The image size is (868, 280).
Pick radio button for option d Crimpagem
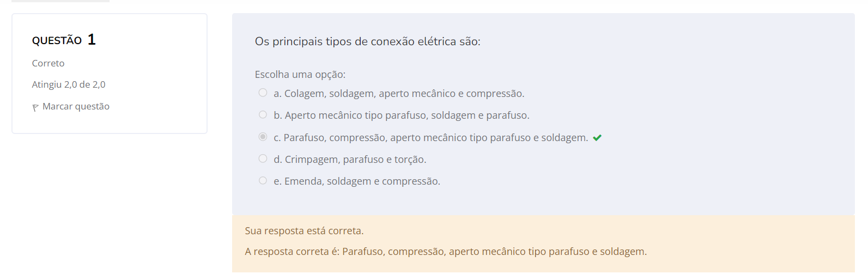[263, 159]
